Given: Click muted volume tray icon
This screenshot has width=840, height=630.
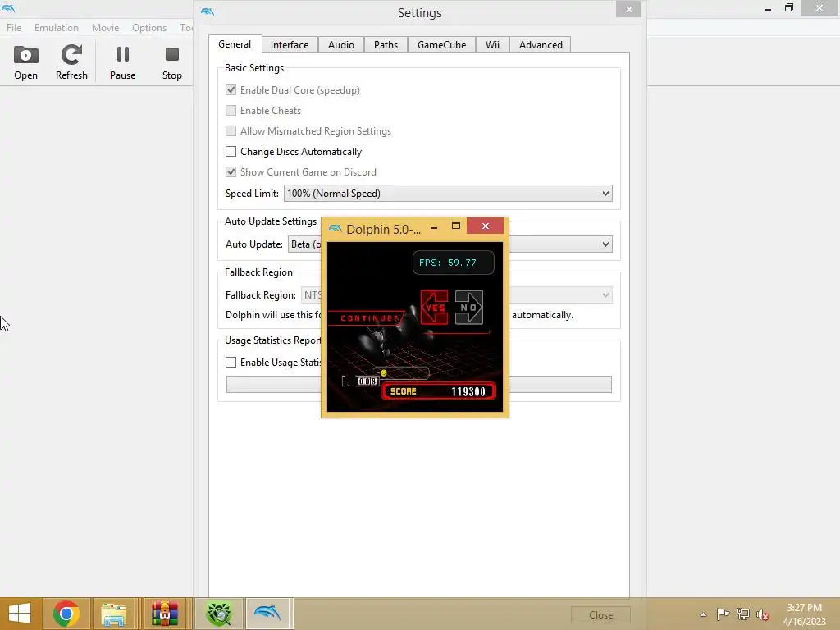Looking at the screenshot, I should (x=763, y=614).
